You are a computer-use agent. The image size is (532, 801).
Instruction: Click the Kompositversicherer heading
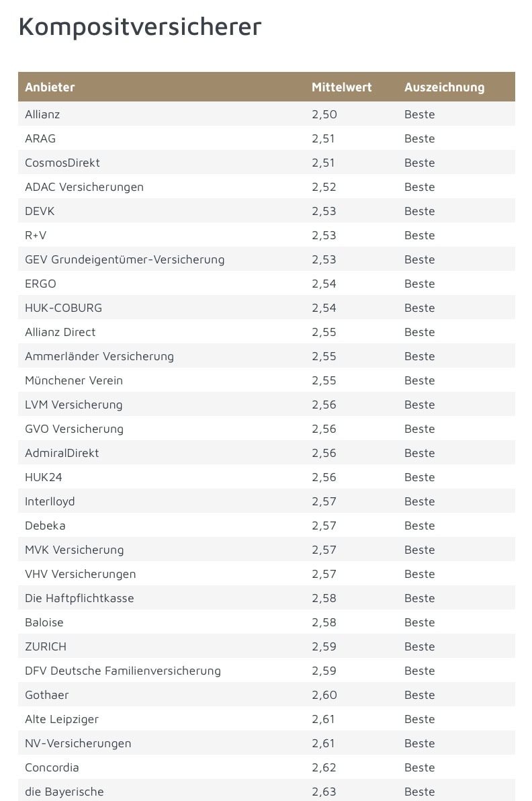[140, 27]
